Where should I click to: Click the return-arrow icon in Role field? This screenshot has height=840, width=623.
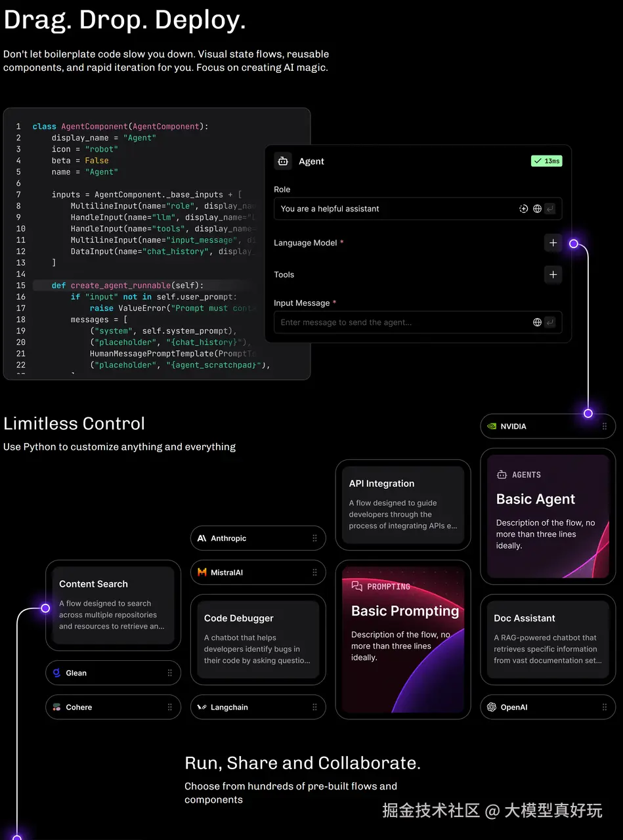click(550, 209)
